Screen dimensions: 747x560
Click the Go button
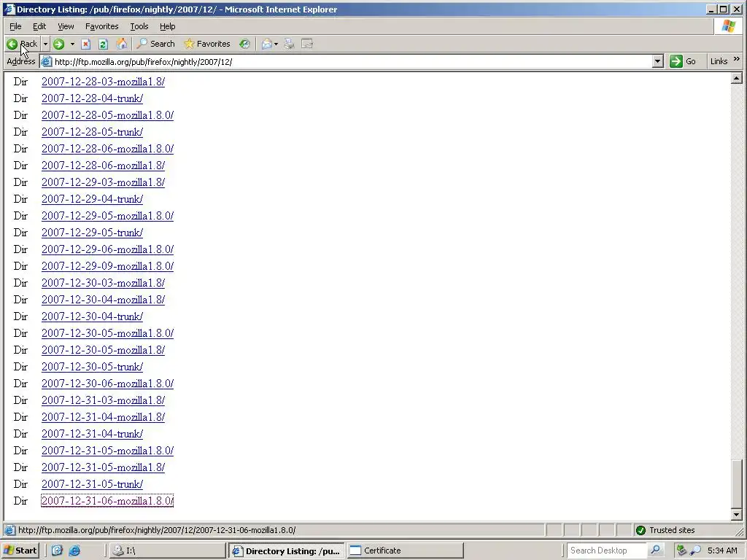[683, 61]
